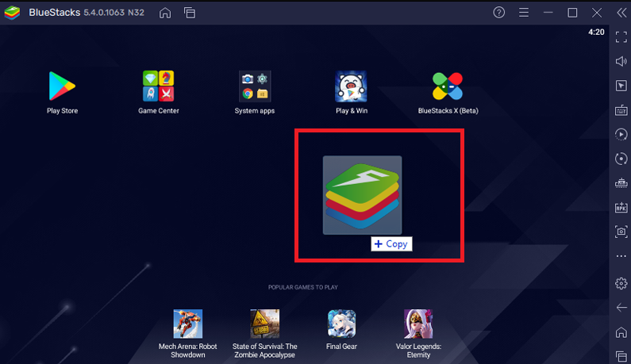Open the hamburger menu in title bar
Screen dimensions: 631x364
coord(524,13)
